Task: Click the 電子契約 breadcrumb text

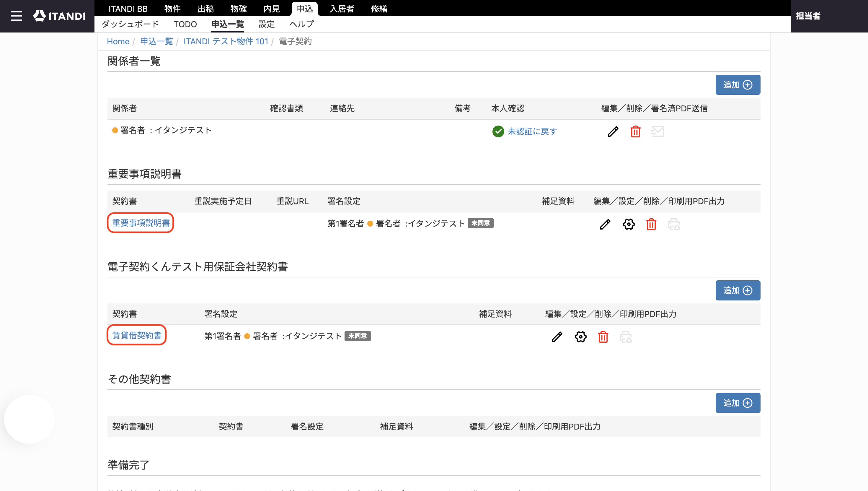Action: tap(295, 41)
